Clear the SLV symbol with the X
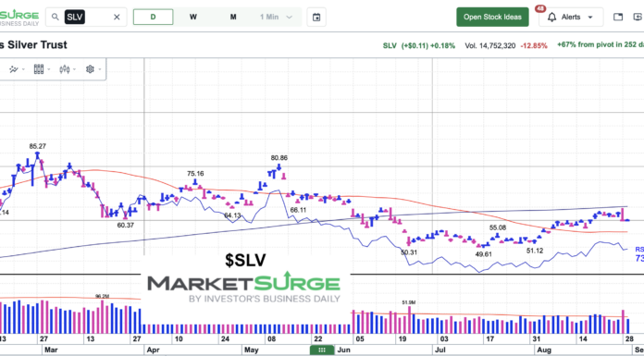The image size is (644, 356). (x=117, y=18)
